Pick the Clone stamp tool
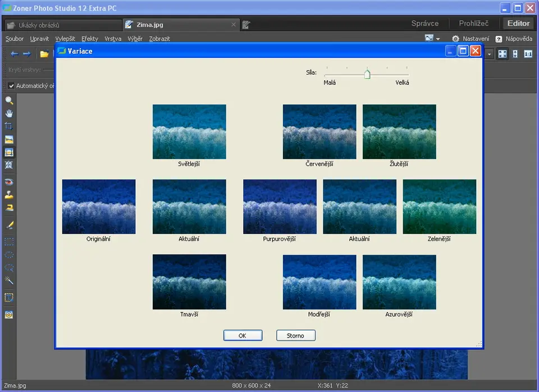Viewport: 539px width, 392px height. (9, 195)
